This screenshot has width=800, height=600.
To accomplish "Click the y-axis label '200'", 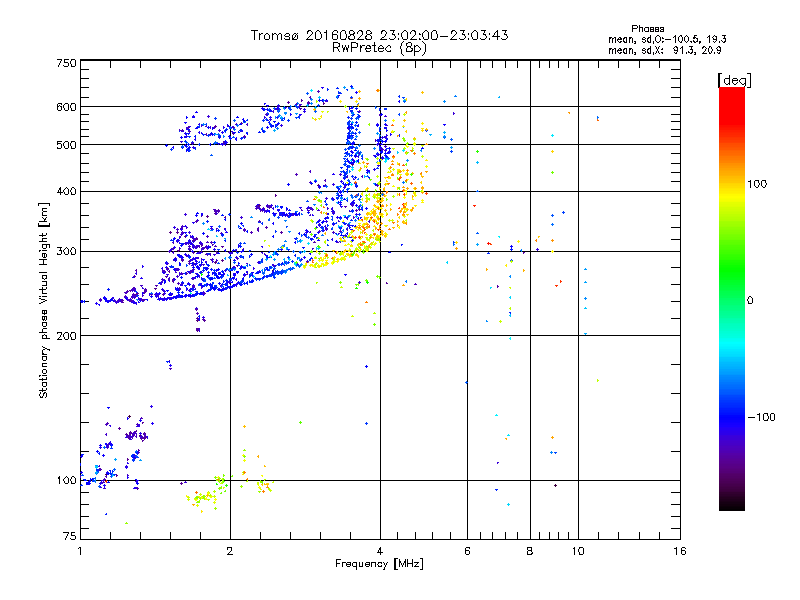I will (66, 336).
